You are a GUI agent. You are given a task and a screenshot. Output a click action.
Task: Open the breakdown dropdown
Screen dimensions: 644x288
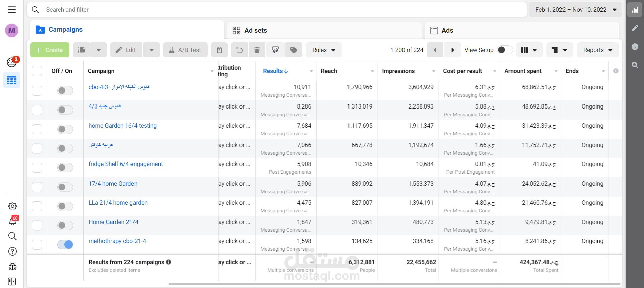pos(559,50)
